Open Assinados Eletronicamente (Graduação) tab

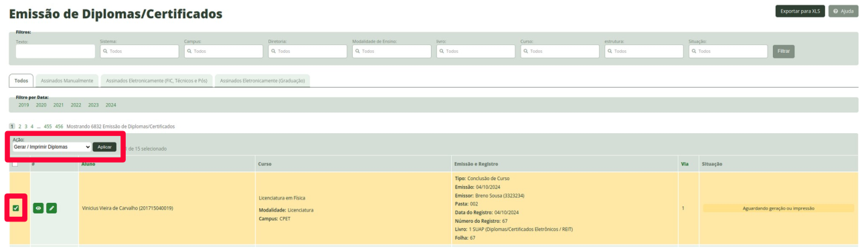pyautogui.click(x=262, y=80)
